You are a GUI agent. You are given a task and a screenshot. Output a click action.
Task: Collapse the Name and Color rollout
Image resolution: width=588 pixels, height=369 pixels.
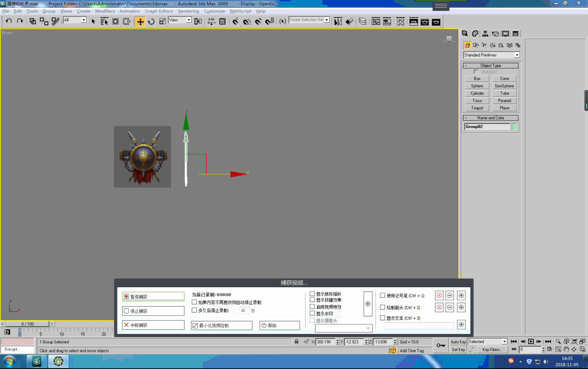pos(491,118)
